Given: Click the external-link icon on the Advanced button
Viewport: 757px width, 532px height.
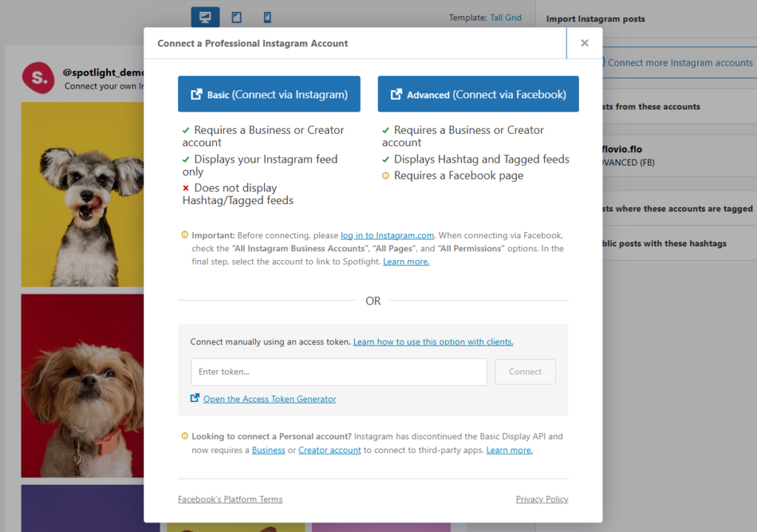Looking at the screenshot, I should point(395,94).
